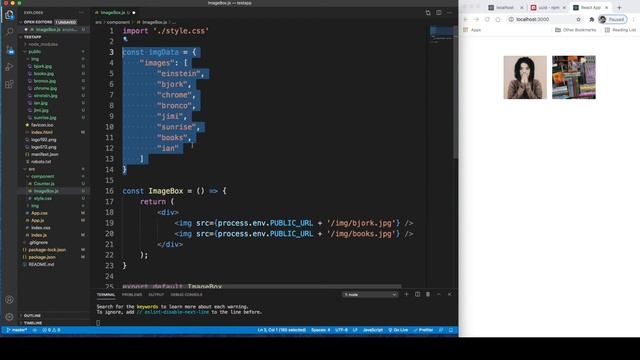Click Spaces: 4 indentation setting
The height and width of the screenshot is (360, 640).
pyautogui.click(x=320, y=330)
